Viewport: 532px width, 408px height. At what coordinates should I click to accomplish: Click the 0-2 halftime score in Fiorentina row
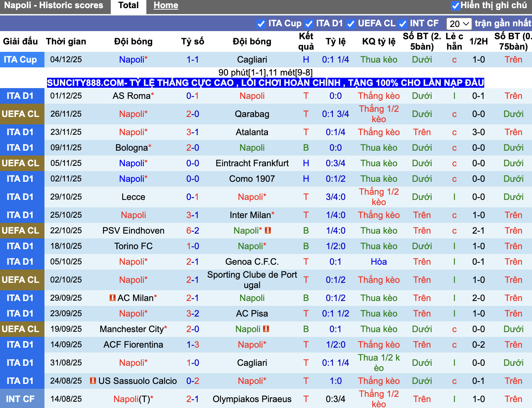(x=479, y=345)
